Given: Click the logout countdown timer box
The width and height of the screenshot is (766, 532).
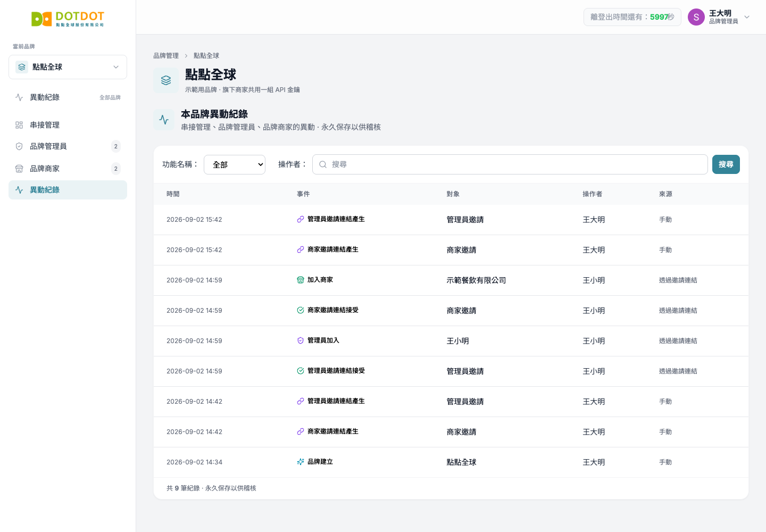Looking at the screenshot, I should (632, 17).
